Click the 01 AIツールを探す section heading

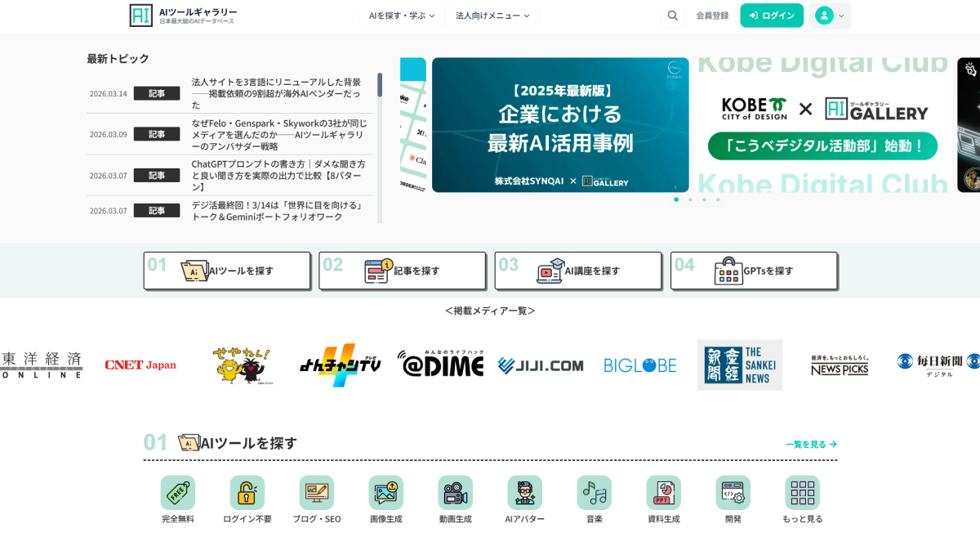[x=220, y=443]
